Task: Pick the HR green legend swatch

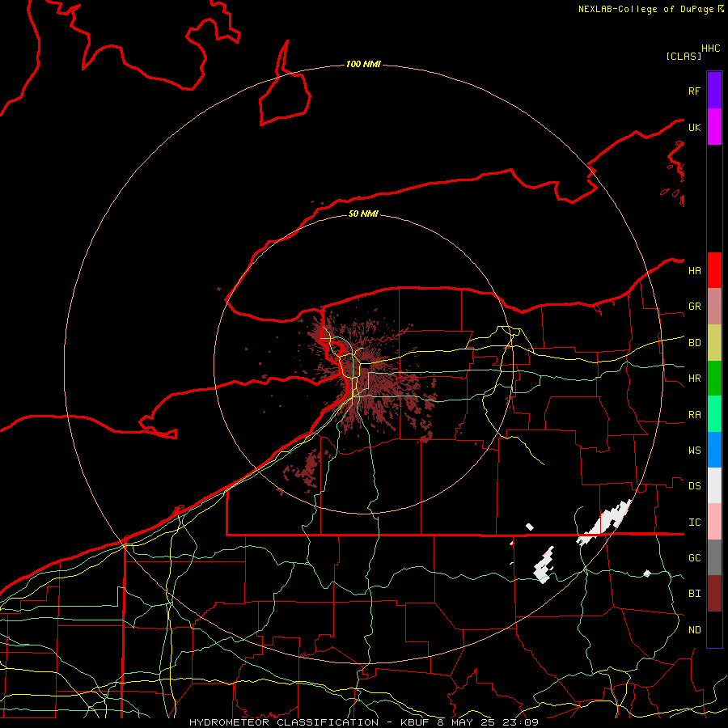Action: coord(714,379)
